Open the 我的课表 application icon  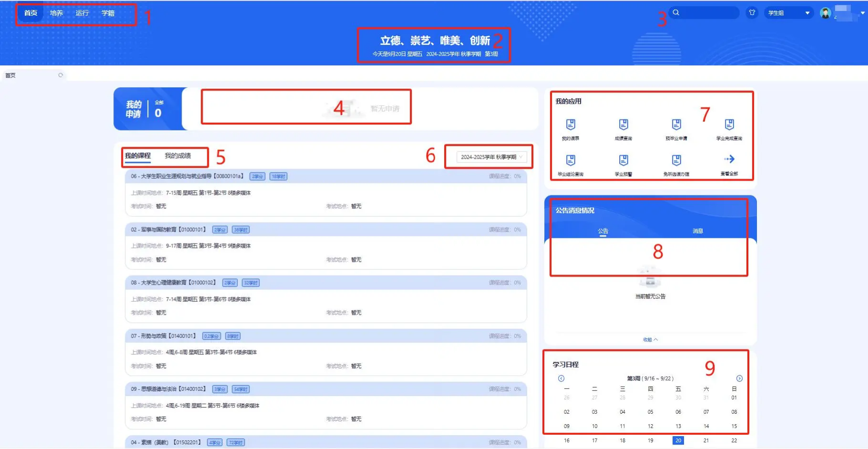click(x=570, y=125)
